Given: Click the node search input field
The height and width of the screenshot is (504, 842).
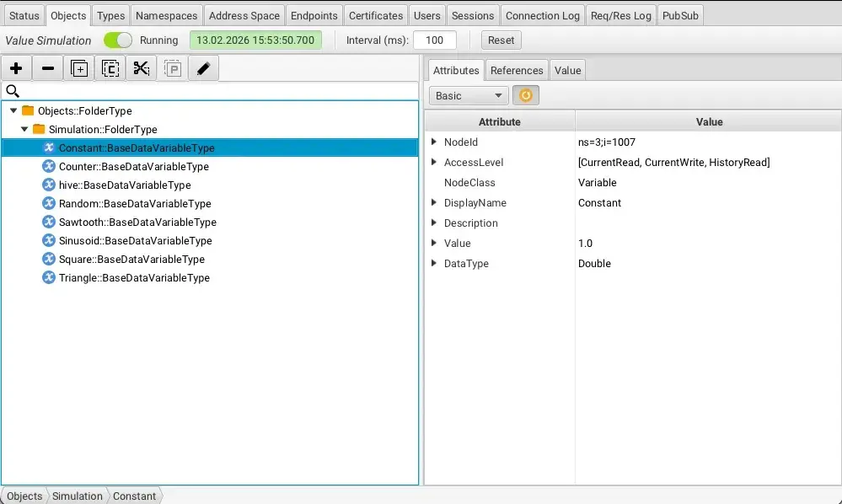Looking at the screenshot, I should point(219,91).
